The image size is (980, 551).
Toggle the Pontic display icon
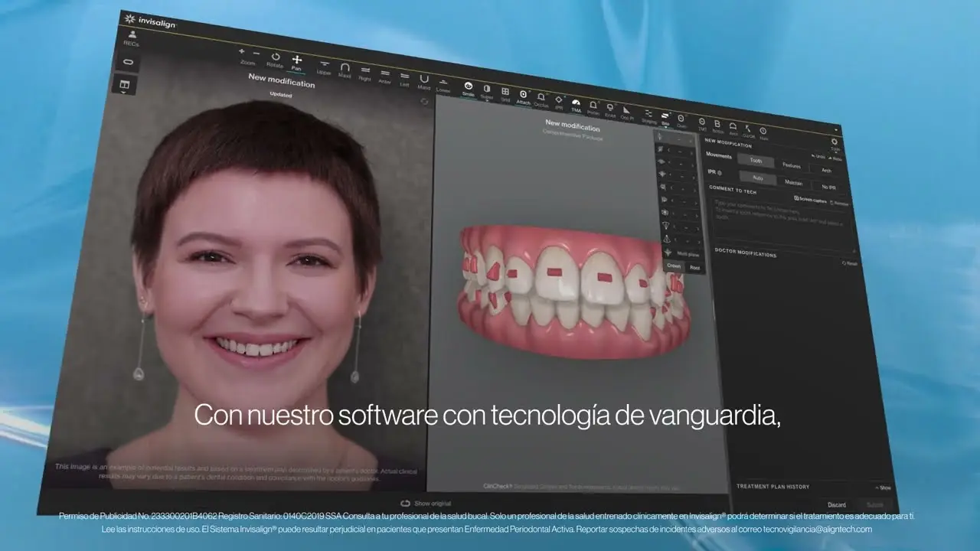coord(593,108)
